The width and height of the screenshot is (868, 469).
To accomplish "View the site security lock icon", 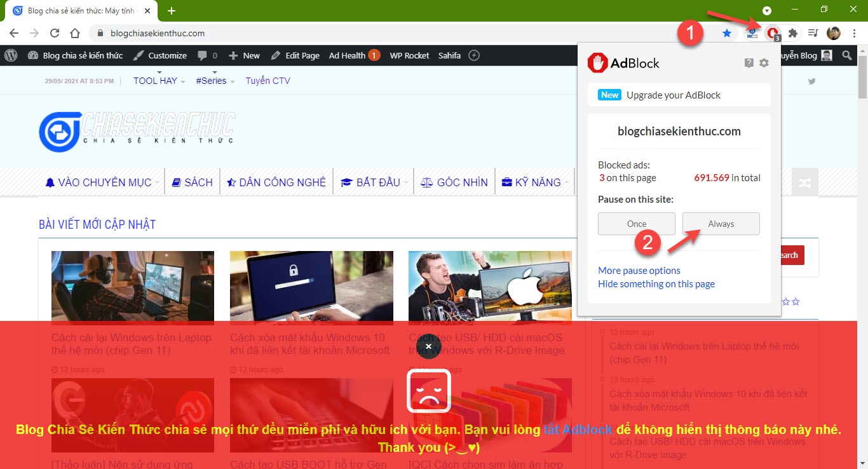I will coord(100,33).
